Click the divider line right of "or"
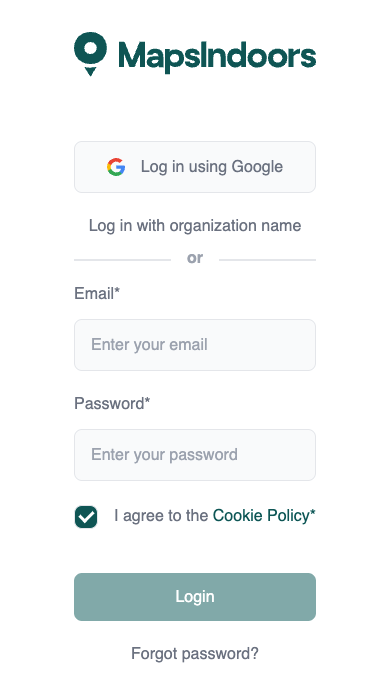This screenshot has width=388, height=700. tap(267, 259)
